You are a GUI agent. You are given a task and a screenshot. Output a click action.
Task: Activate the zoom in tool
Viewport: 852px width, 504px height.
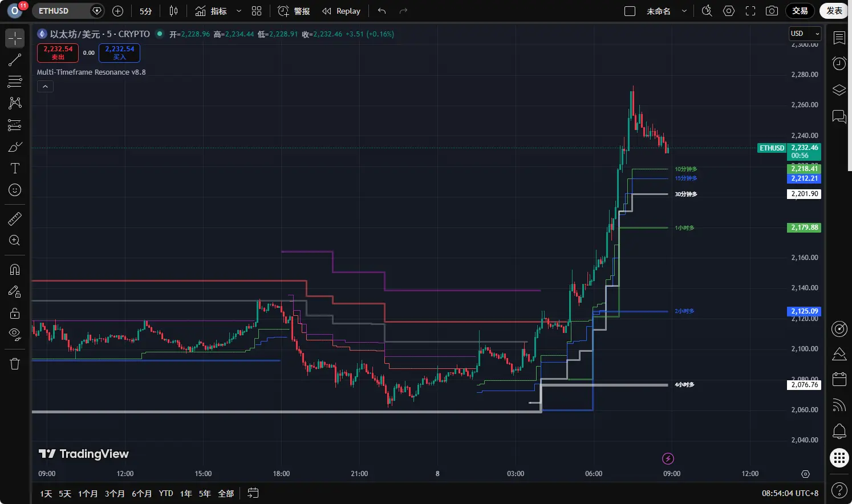coord(15,240)
